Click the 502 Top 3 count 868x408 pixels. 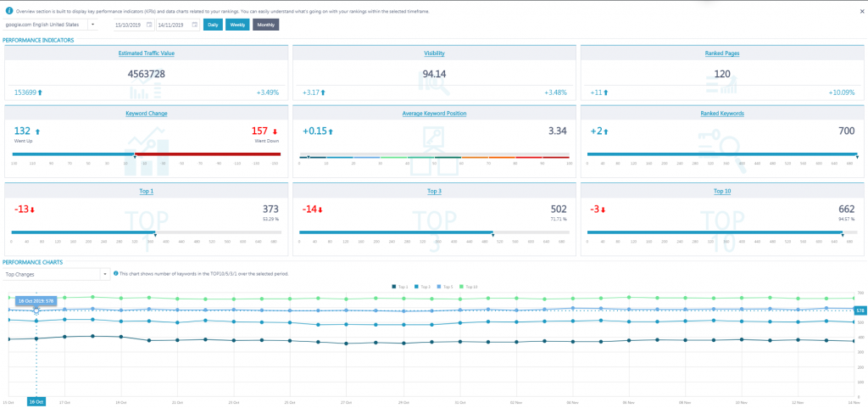pos(559,210)
